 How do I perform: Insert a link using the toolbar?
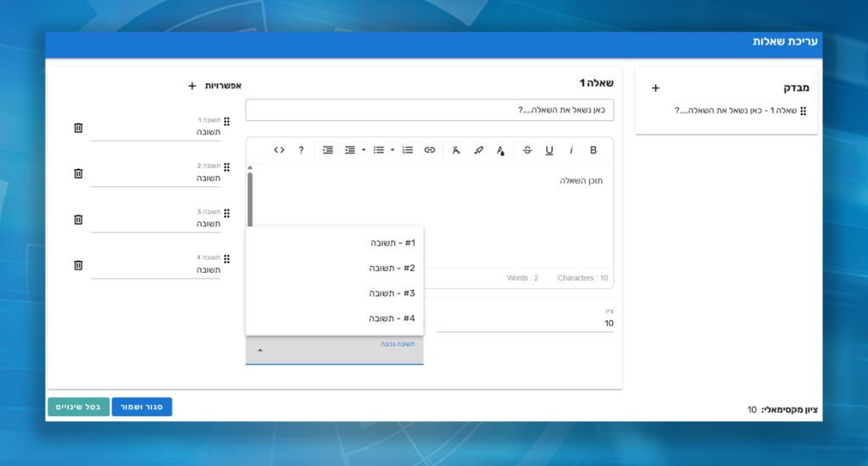(x=430, y=150)
